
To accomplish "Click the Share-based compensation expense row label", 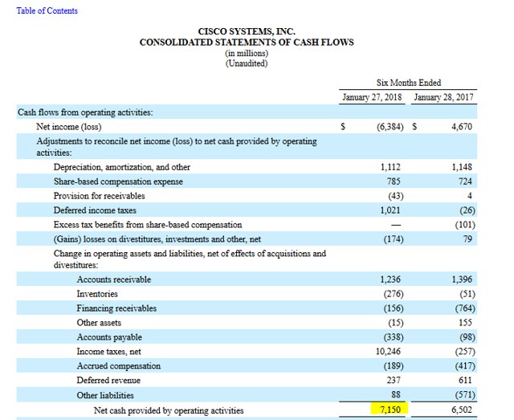I will 118,181.
